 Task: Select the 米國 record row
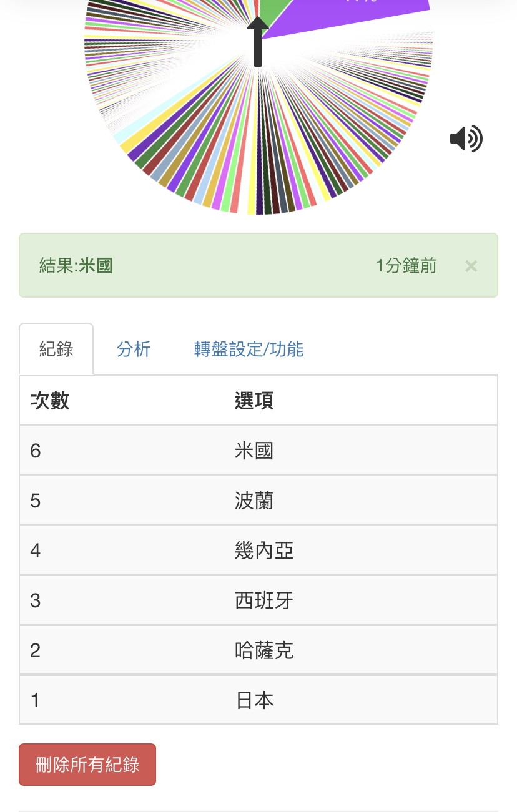point(258,451)
